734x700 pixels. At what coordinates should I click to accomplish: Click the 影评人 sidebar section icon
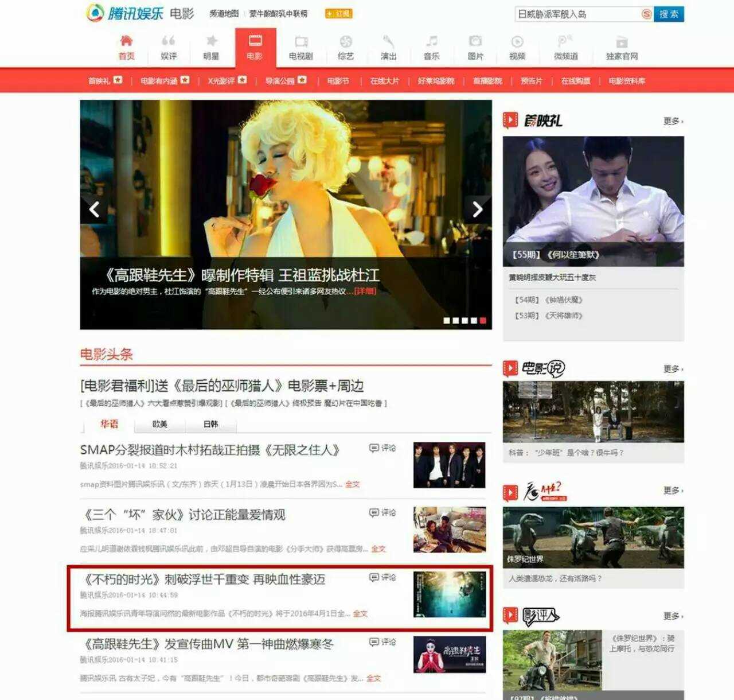[510, 615]
